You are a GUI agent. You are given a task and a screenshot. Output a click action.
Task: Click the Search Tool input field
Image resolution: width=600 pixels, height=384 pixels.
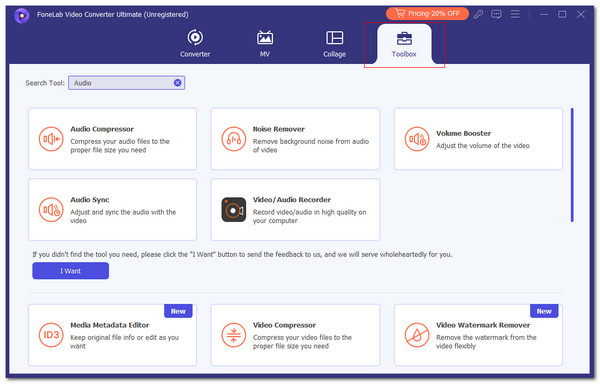click(126, 83)
